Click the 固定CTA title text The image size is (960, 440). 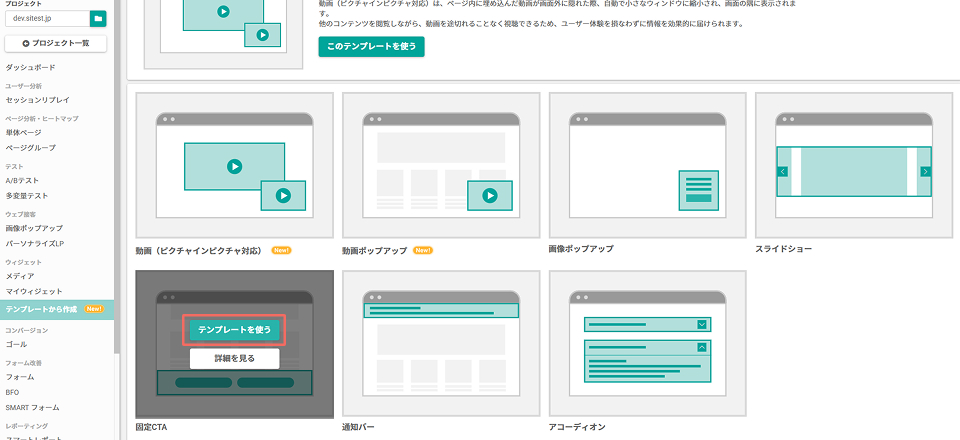pyautogui.click(x=151, y=427)
